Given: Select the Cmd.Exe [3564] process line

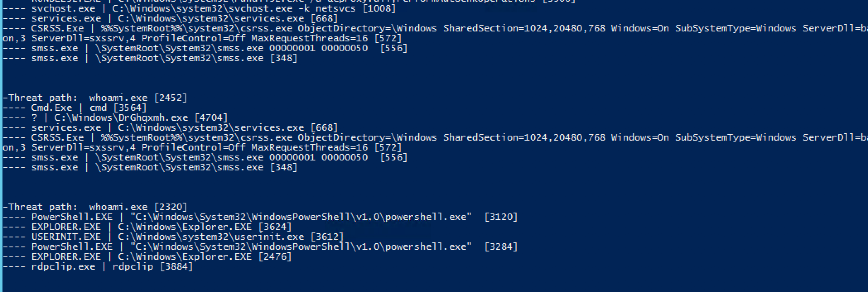Looking at the screenshot, I should pyautogui.click(x=75, y=108).
